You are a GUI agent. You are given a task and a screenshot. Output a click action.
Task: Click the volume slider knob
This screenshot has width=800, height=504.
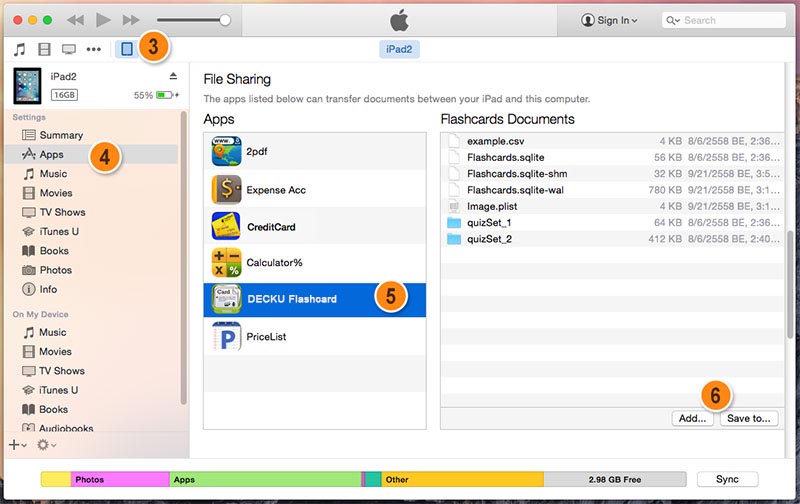click(x=224, y=20)
